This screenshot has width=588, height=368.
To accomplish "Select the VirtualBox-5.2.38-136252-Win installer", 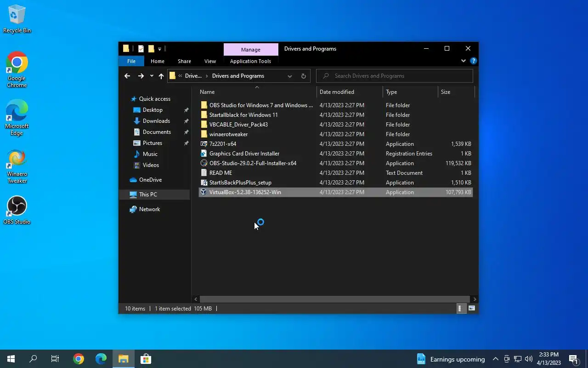I will (336, 192).
